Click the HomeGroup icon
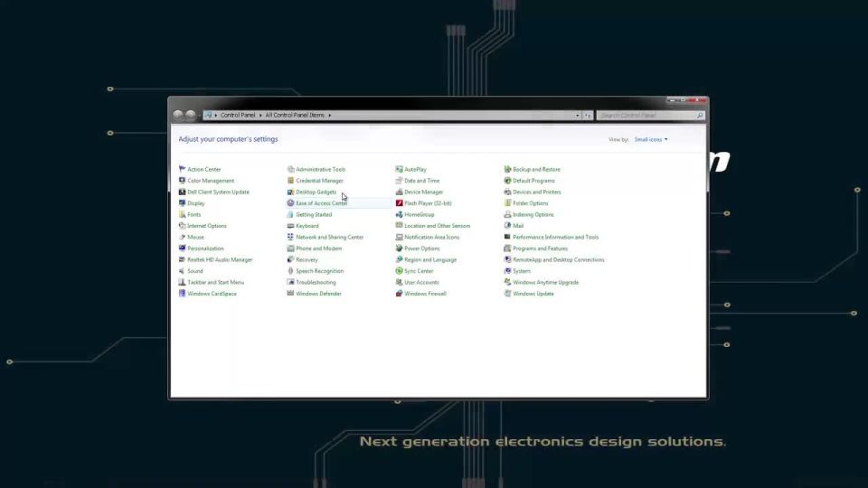Viewport: 868px width, 488px height. [x=399, y=215]
